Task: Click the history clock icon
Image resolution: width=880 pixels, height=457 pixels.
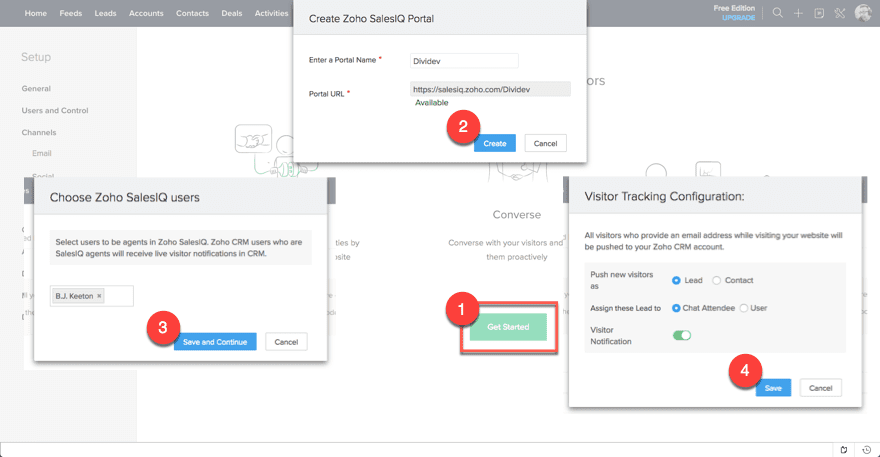Action: (x=866, y=449)
